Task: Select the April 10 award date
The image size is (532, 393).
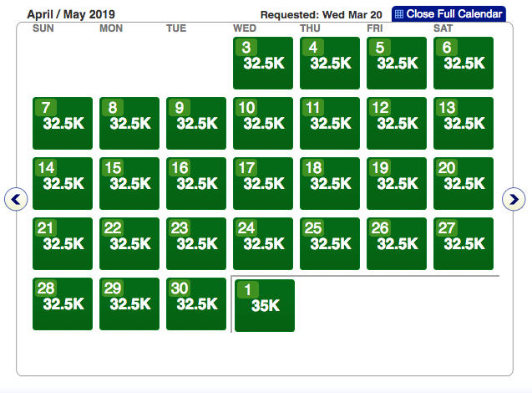Action: pos(263,123)
